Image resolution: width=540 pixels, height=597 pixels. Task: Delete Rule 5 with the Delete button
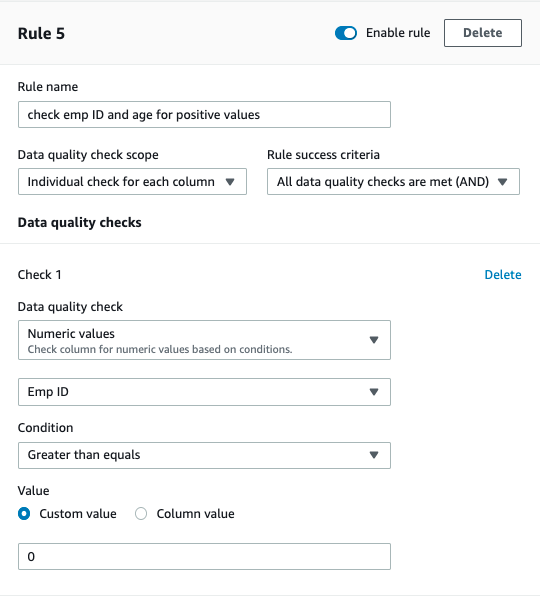tap(482, 33)
